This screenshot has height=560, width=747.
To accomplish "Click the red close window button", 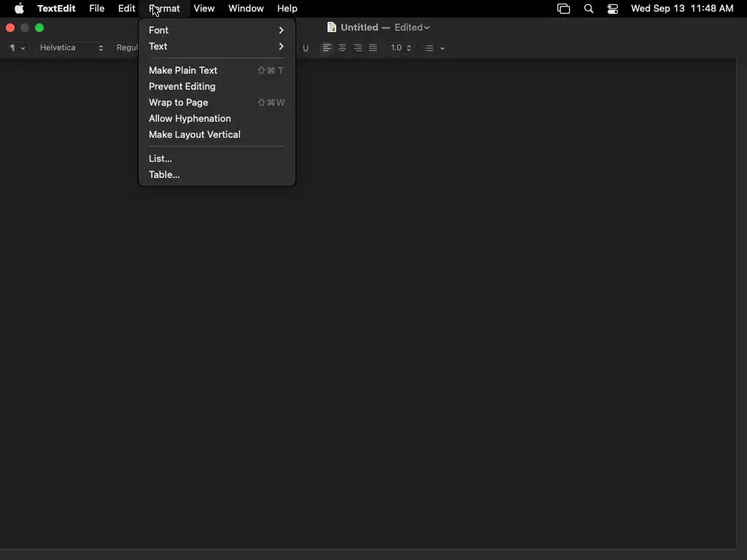I will tap(10, 28).
